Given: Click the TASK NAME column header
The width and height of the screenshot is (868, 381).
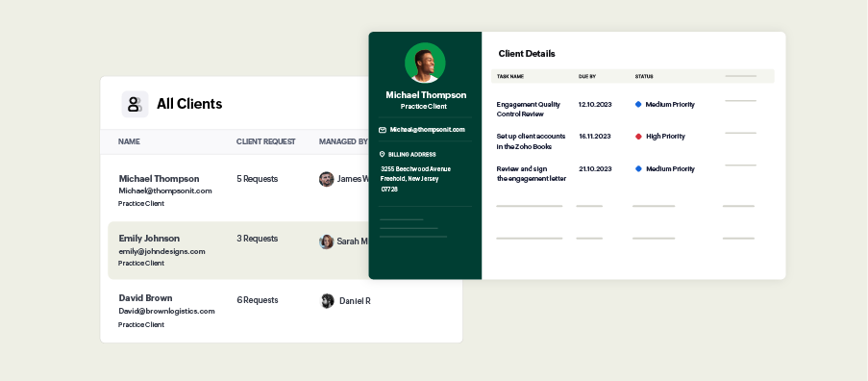Looking at the screenshot, I should pyautogui.click(x=509, y=76).
